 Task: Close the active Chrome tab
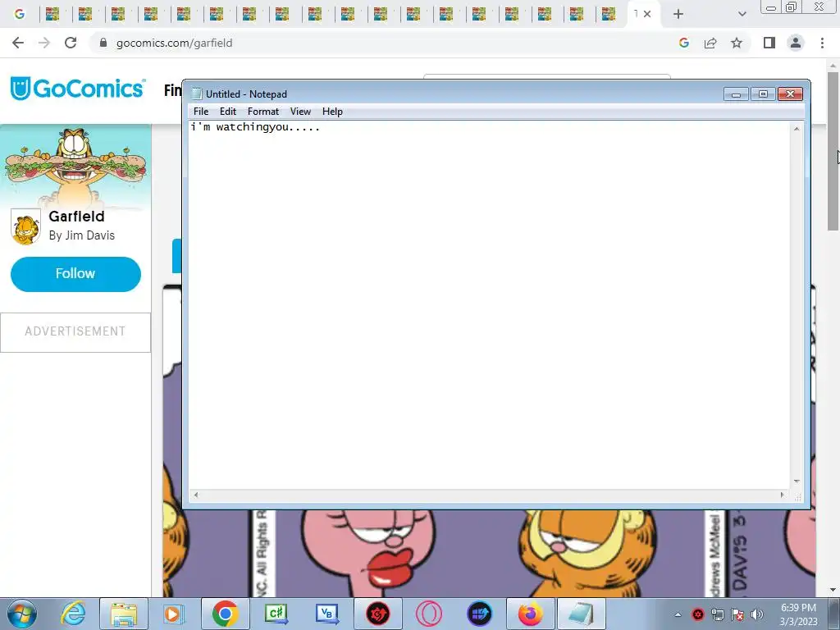click(647, 14)
